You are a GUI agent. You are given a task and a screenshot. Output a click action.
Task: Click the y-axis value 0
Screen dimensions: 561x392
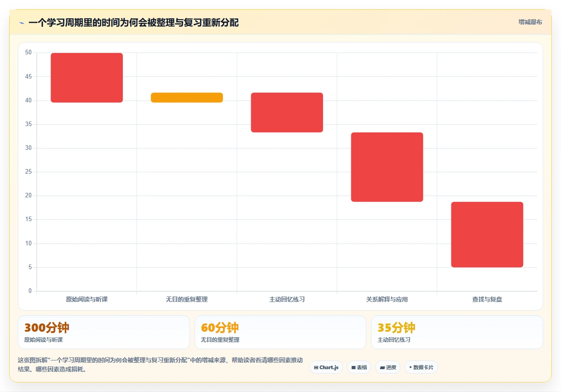point(30,291)
